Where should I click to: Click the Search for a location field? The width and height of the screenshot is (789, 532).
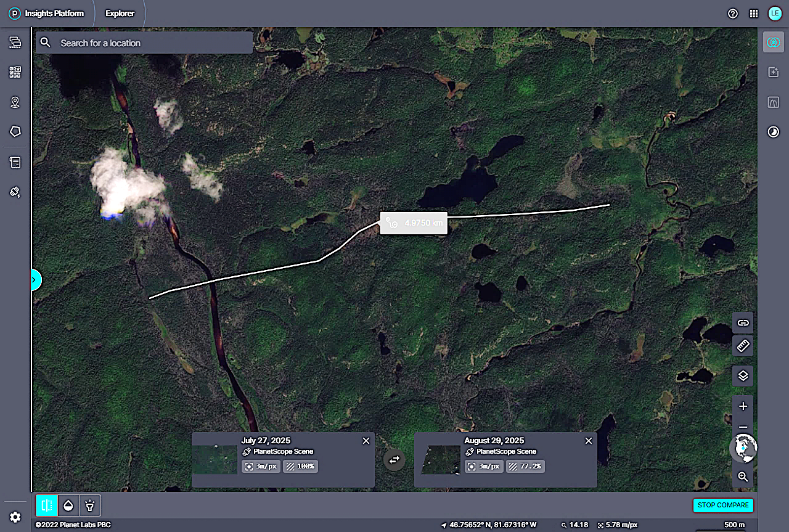click(151, 43)
